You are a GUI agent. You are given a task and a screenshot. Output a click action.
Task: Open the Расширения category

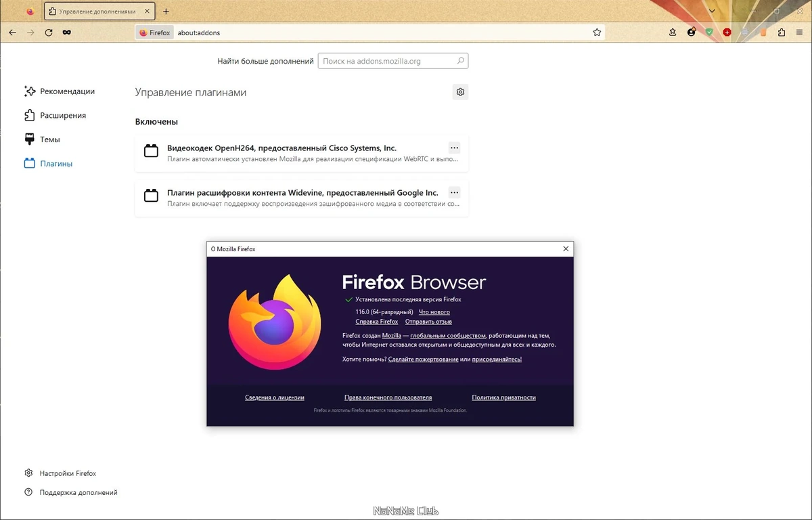click(55, 116)
